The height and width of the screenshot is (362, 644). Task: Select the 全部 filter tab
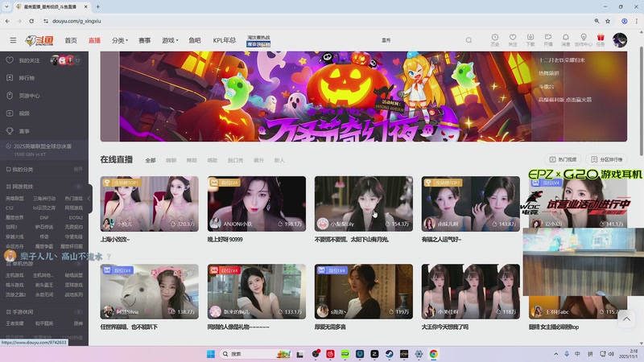[151, 160]
